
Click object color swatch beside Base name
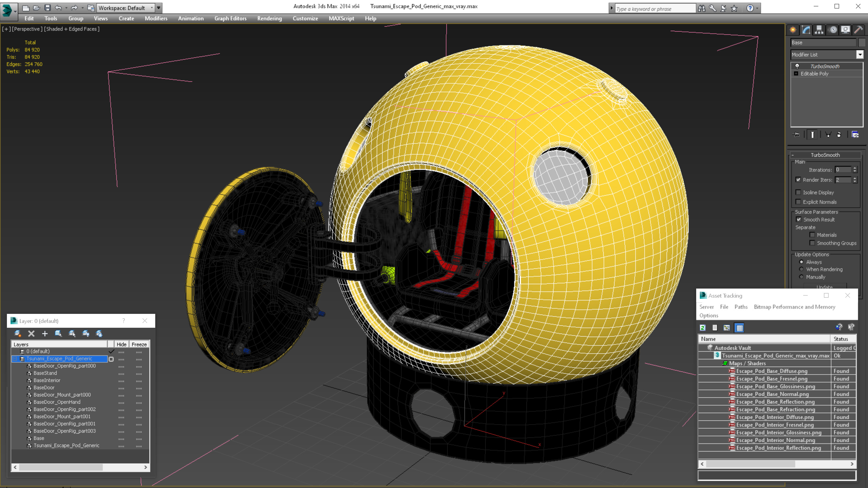862,42
